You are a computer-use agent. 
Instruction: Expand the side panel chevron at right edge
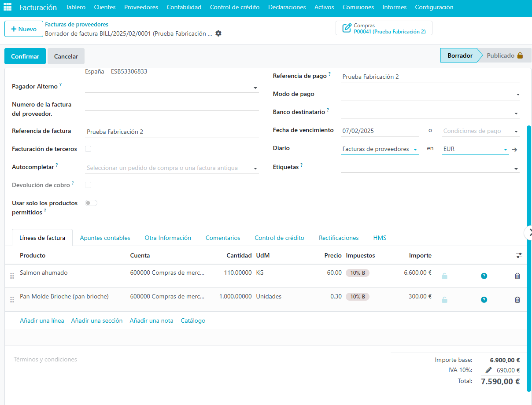tap(529, 233)
